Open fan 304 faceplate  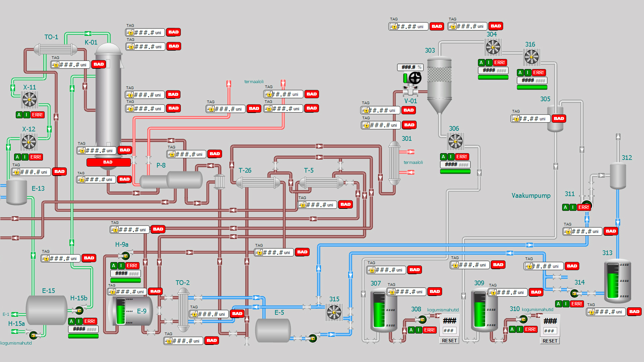pos(493,47)
